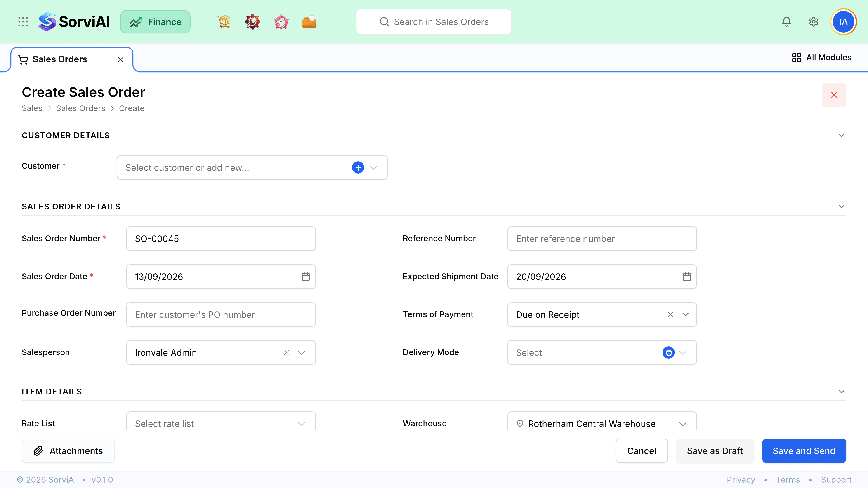Screen dimensions: 868x488
Task: Open the Terms of Payment dropdown arrow
Action: tap(685, 314)
